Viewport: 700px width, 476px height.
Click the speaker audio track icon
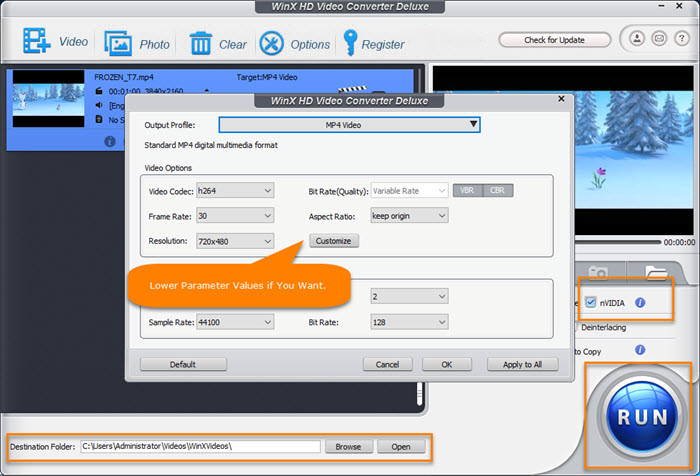pos(99,105)
